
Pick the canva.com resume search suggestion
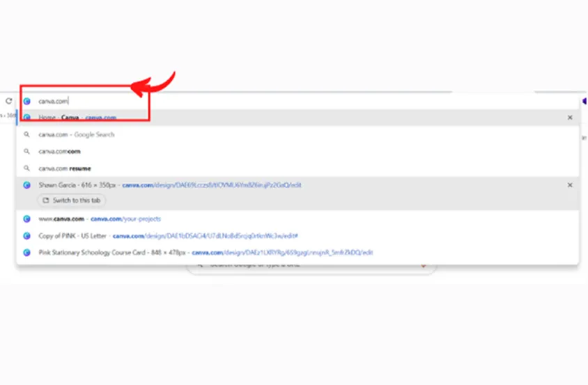[298, 168]
